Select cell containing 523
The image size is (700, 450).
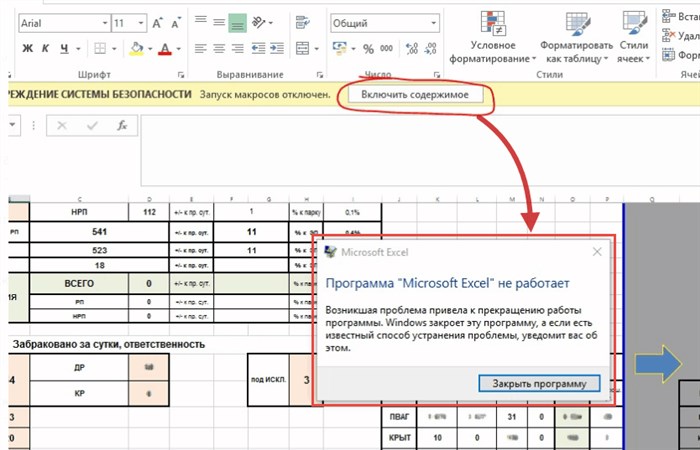click(100, 250)
